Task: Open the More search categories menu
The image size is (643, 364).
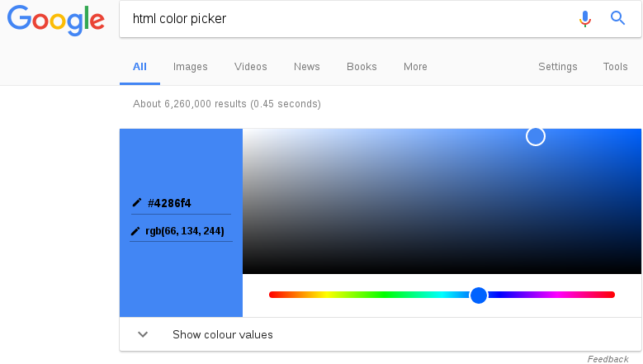Action: tap(415, 67)
